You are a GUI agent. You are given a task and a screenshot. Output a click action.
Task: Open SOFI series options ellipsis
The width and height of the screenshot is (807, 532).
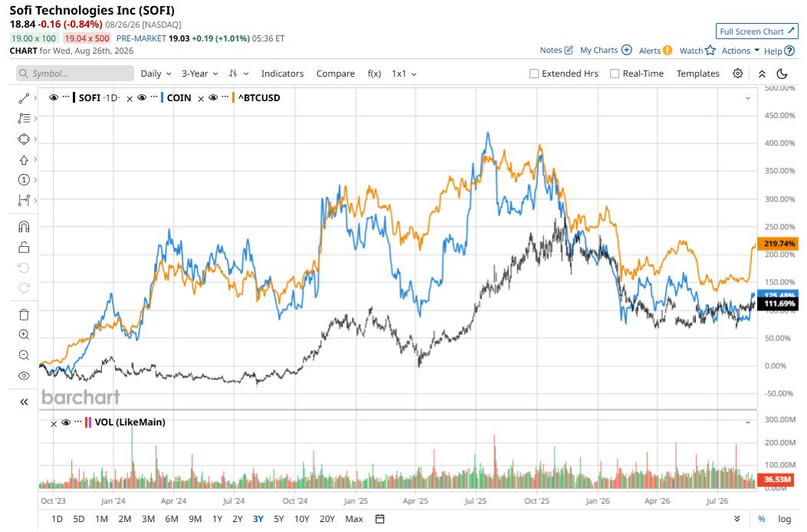click(66, 97)
